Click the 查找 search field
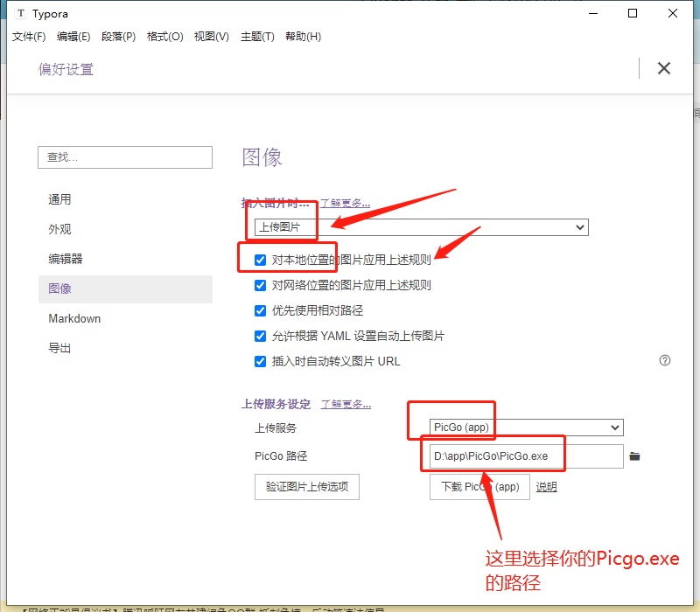Viewport: 700px width, 612px height. tap(125, 157)
